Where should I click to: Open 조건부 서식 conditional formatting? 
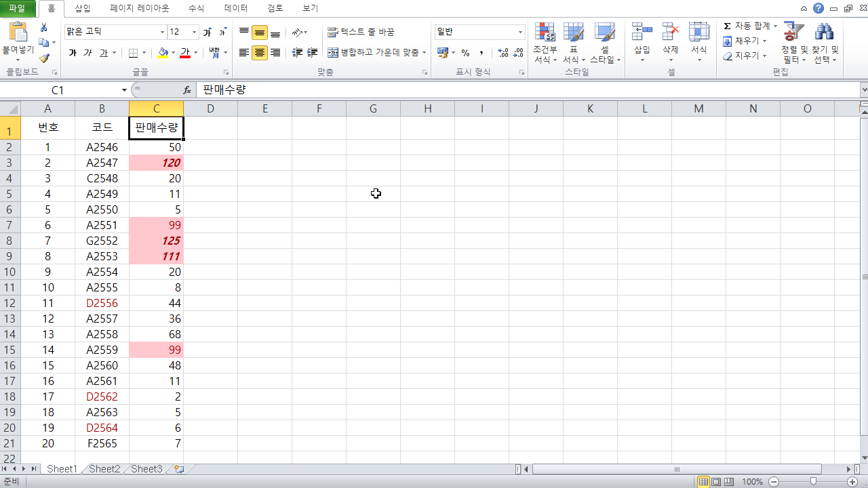pyautogui.click(x=545, y=43)
